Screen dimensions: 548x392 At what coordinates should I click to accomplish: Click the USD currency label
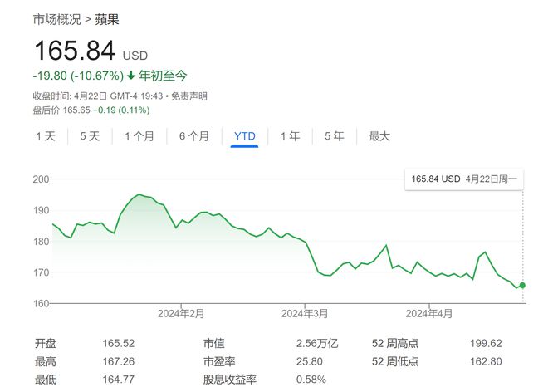[x=135, y=56]
